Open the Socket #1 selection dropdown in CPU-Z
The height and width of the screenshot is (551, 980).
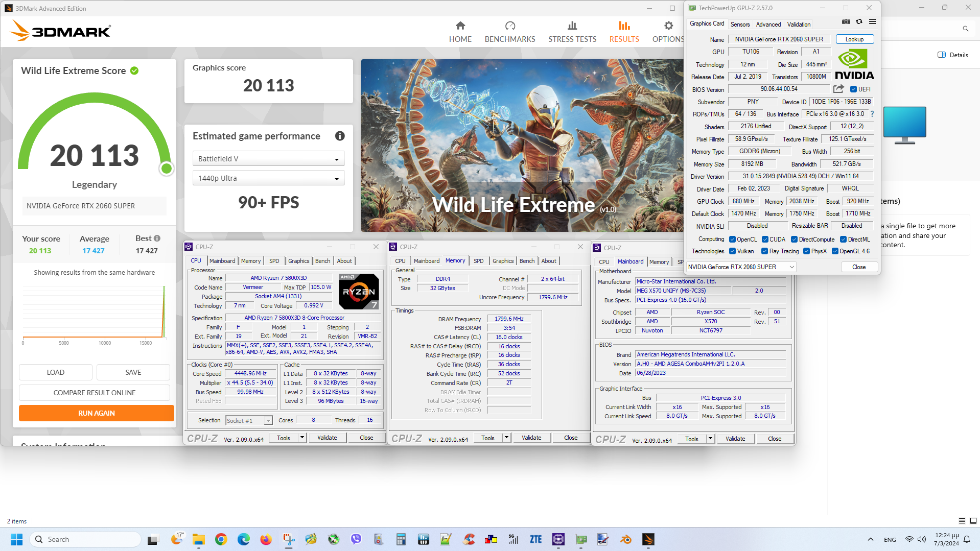[249, 420]
